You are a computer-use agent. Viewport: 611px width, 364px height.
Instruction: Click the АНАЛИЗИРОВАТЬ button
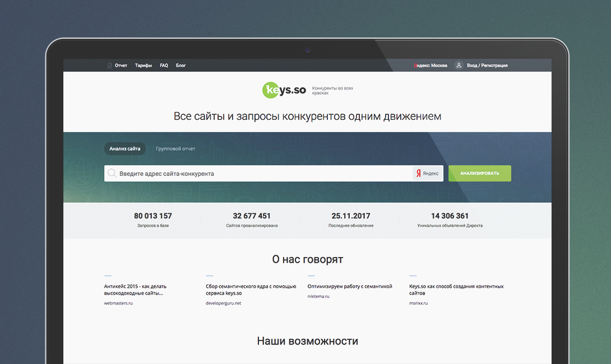click(480, 173)
